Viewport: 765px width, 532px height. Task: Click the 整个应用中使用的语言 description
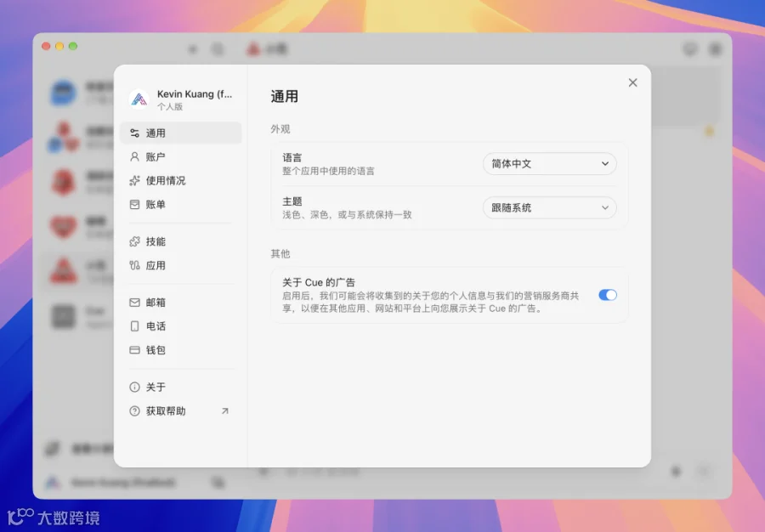tap(328, 171)
